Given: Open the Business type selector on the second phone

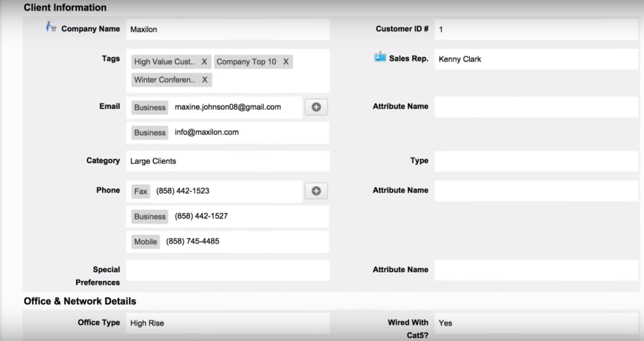Looking at the screenshot, I should pyautogui.click(x=149, y=216).
